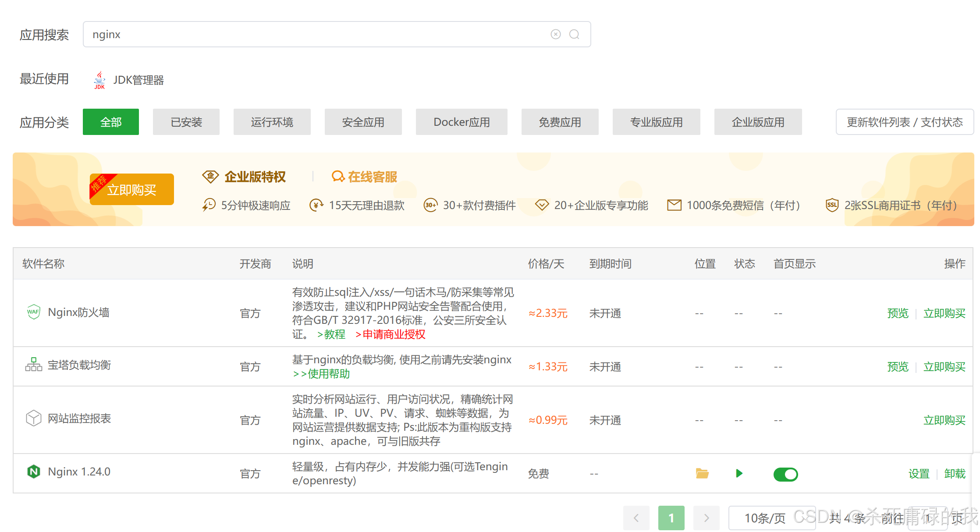
Task: Click the 网站监控报表 cube icon
Action: pyautogui.click(x=33, y=418)
